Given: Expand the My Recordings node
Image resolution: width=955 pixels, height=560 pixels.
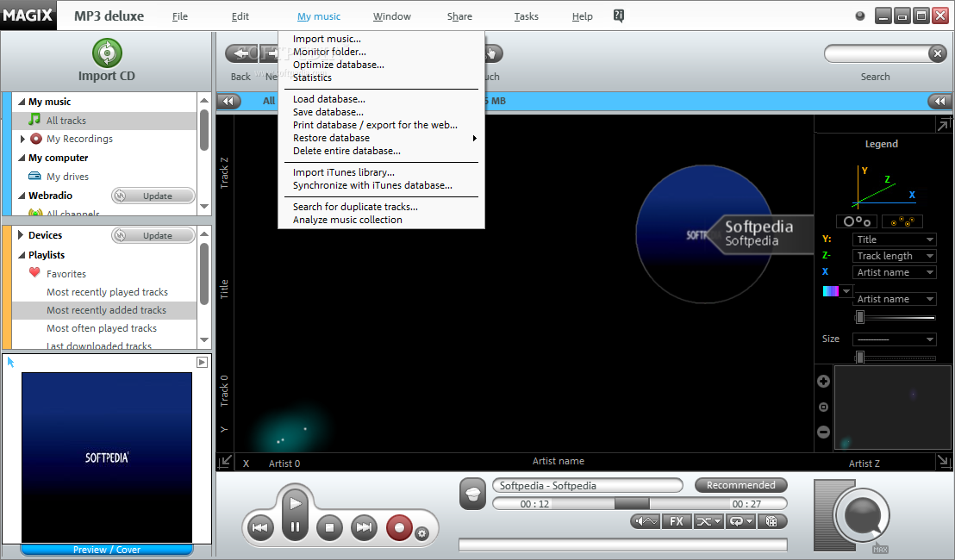Looking at the screenshot, I should tap(22, 139).
